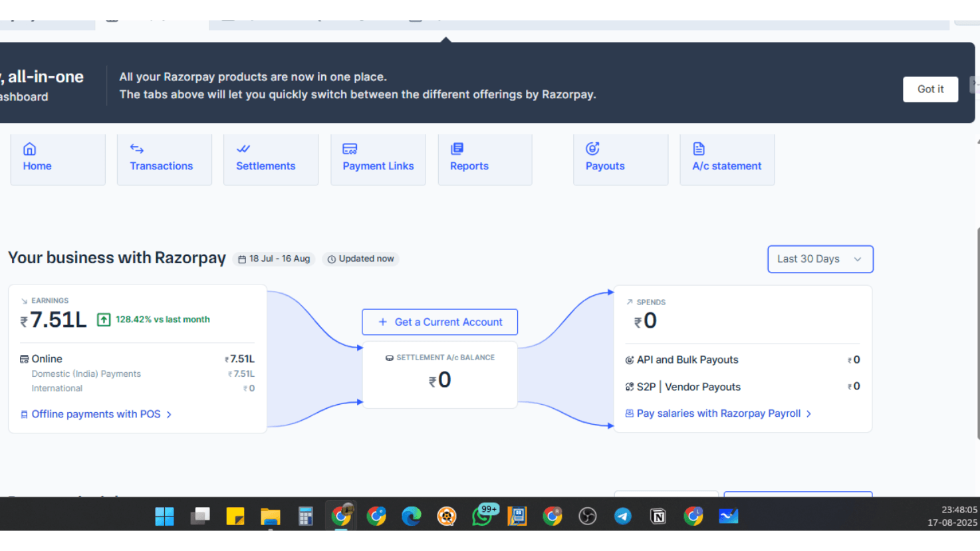Open the Payouts tile
Viewport: 980px width, 551px height.
tap(620, 159)
